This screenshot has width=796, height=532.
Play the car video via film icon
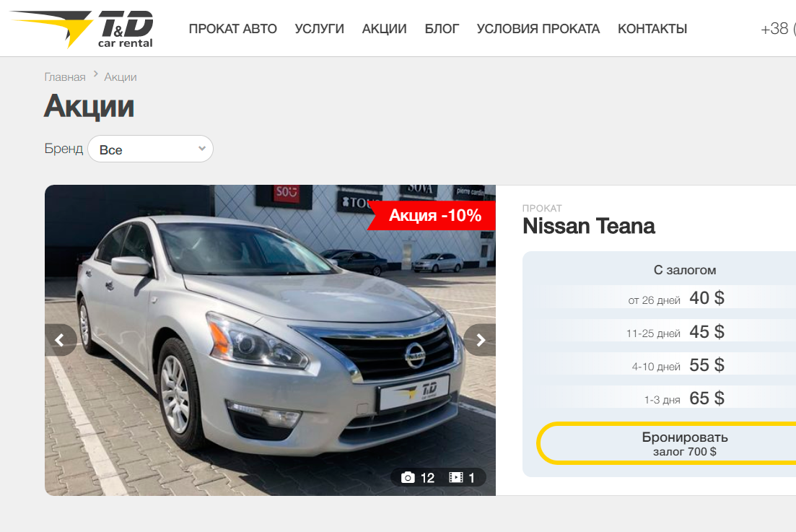(456, 477)
